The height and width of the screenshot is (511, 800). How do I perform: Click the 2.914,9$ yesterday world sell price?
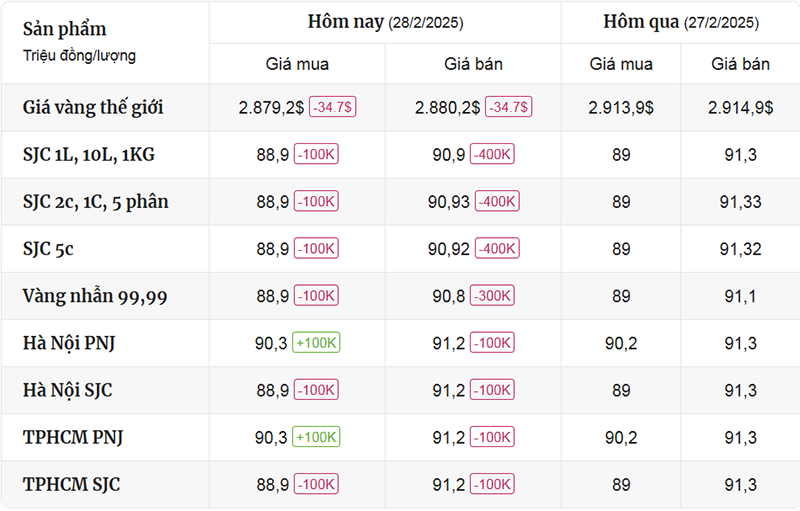click(740, 108)
